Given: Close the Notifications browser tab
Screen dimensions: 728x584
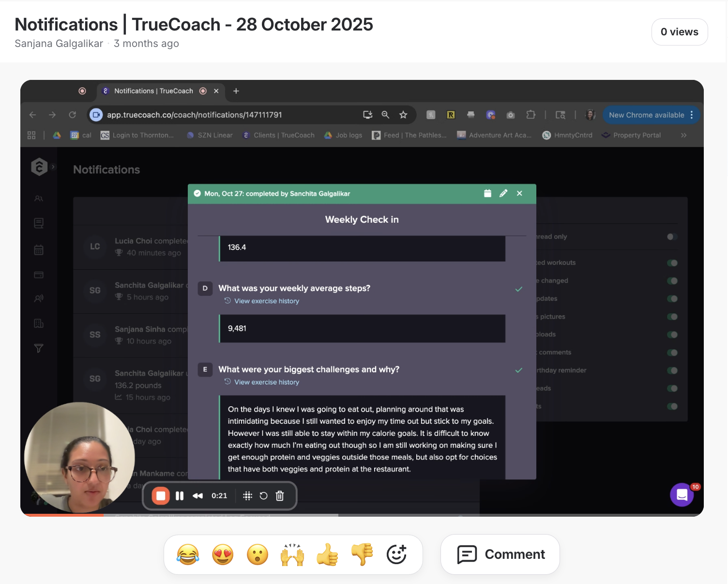Looking at the screenshot, I should (x=216, y=91).
